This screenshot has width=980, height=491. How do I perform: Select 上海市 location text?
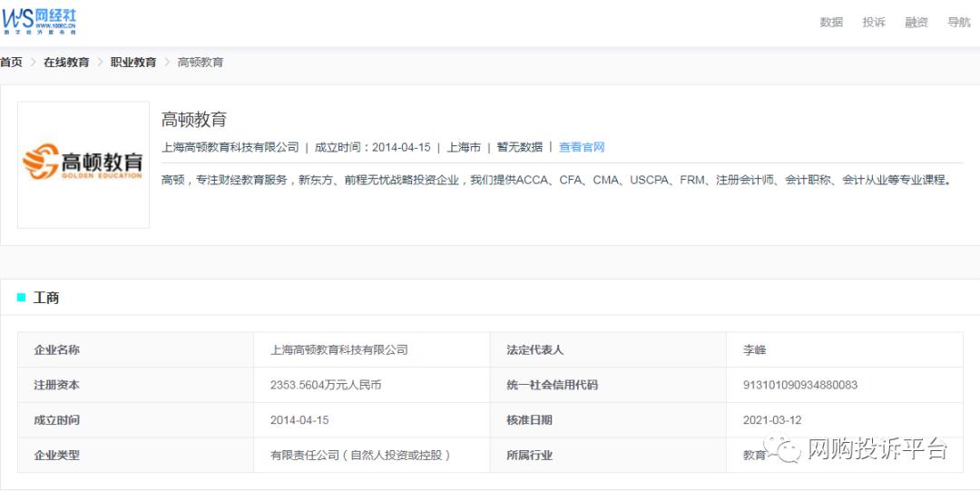tap(464, 148)
